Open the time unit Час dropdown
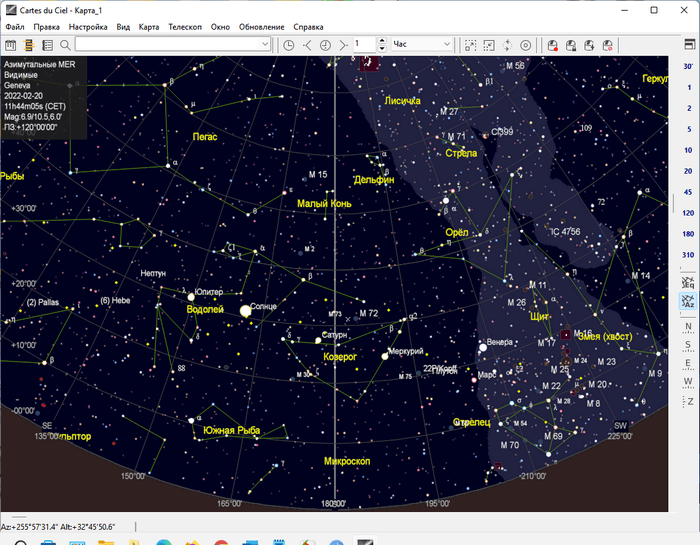Image resolution: width=700 pixels, height=545 pixels. pyautogui.click(x=422, y=44)
